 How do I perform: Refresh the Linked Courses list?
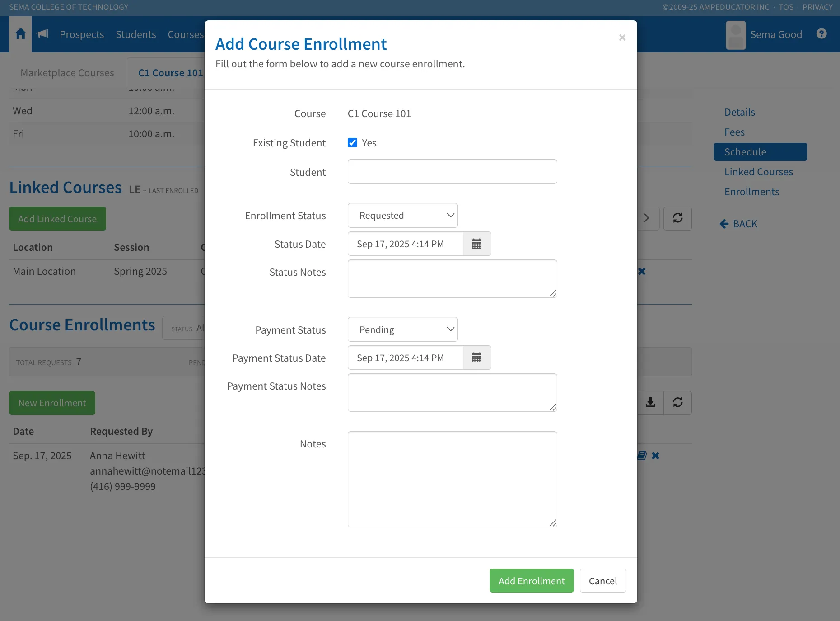coord(677,218)
